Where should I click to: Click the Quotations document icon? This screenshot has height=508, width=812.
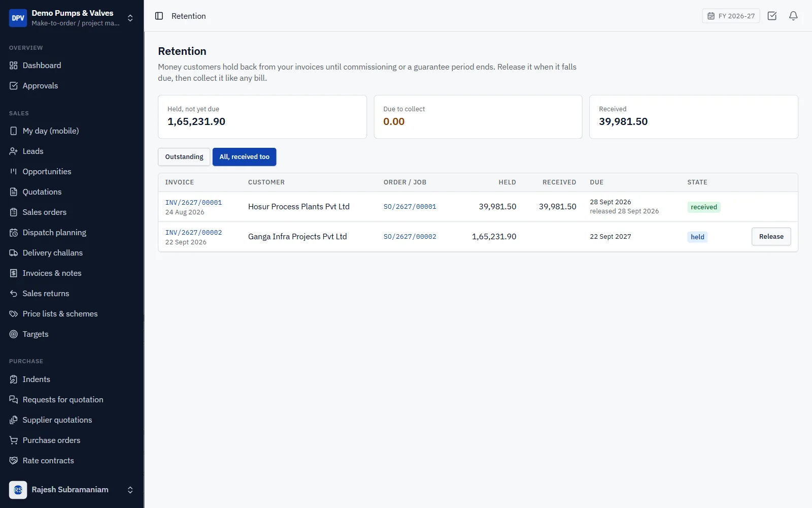click(x=14, y=192)
